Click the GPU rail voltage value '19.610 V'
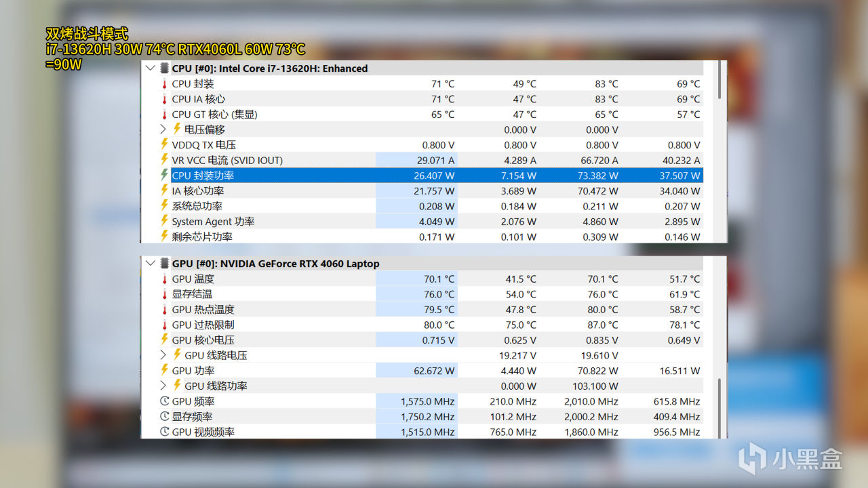Screen dimensions: 868x488 [x=600, y=355]
